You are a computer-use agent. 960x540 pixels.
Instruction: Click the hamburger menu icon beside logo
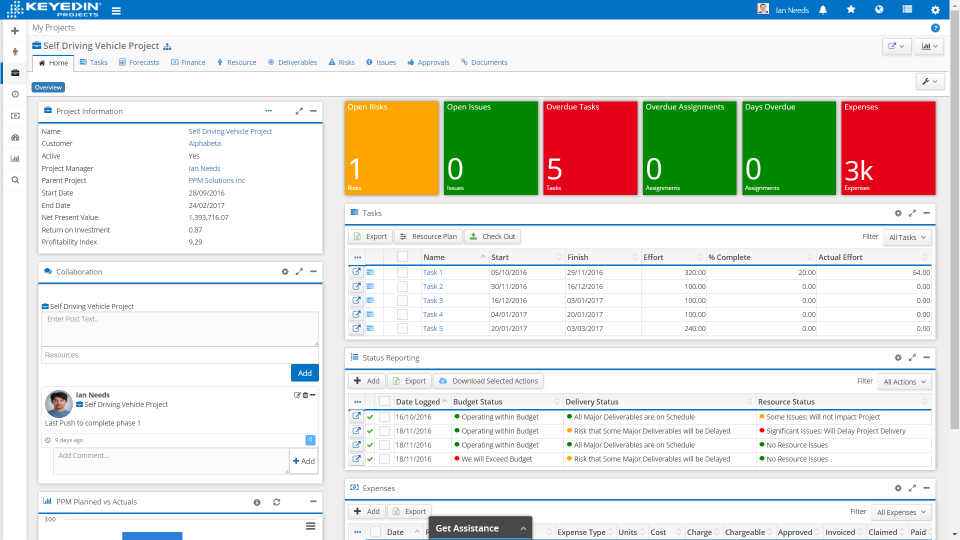tap(116, 11)
